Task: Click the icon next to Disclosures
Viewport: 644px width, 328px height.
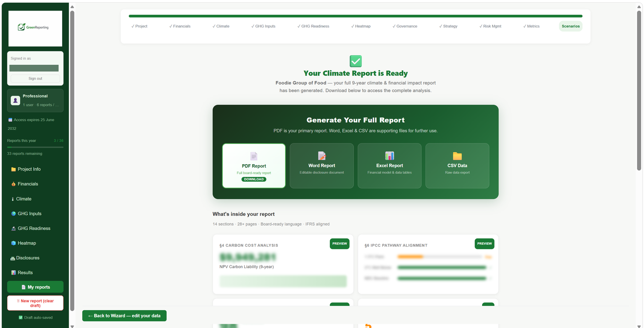Action: pyautogui.click(x=13, y=258)
